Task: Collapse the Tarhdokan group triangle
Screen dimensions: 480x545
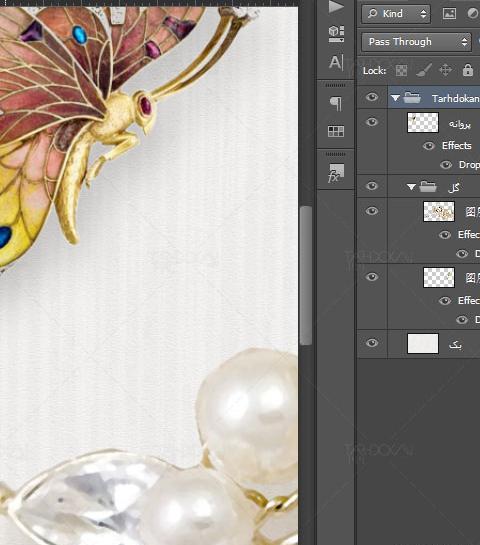Action: pos(395,98)
